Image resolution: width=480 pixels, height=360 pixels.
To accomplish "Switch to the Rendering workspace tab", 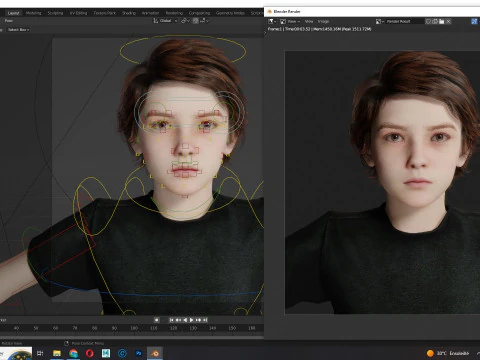I will pyautogui.click(x=174, y=13).
